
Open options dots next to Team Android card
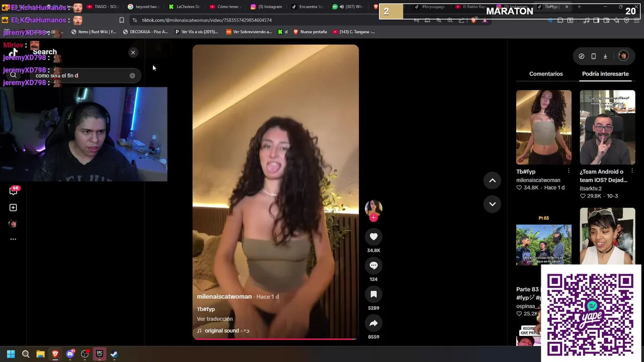(x=632, y=171)
